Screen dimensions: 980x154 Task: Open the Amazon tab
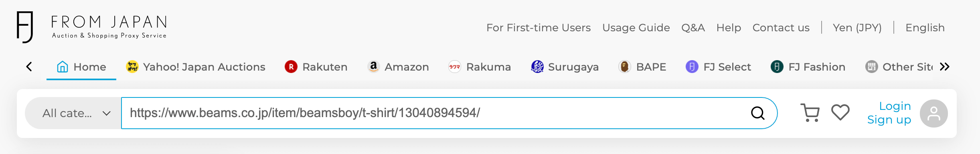pos(398,67)
